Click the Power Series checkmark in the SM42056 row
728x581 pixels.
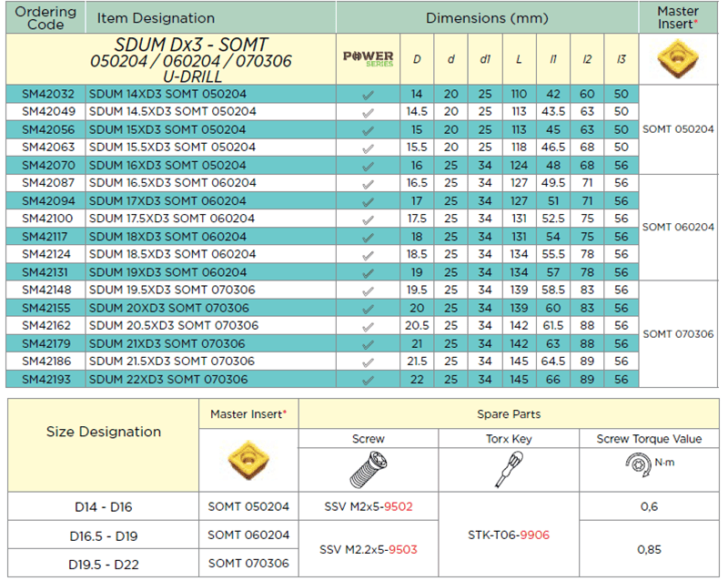click(368, 131)
